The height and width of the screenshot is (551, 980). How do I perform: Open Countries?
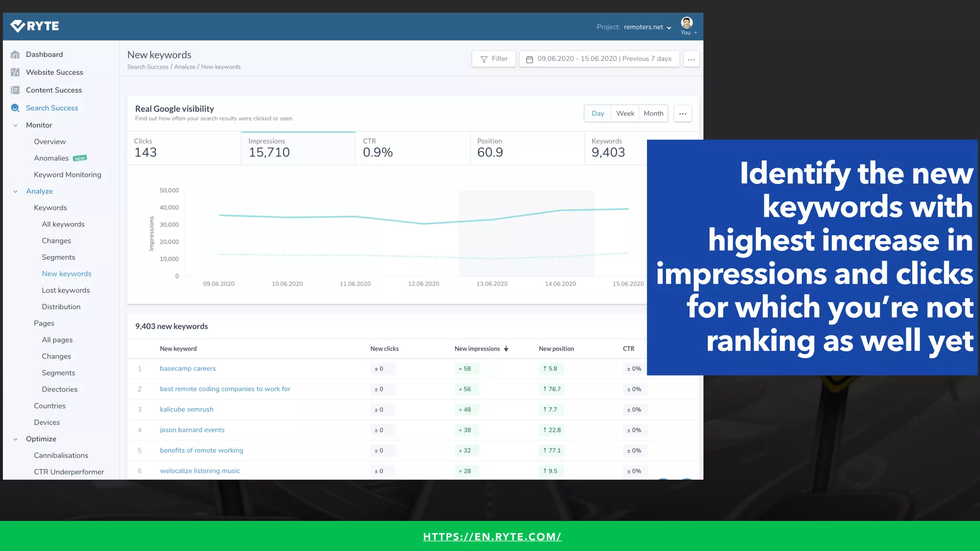pyautogui.click(x=50, y=406)
